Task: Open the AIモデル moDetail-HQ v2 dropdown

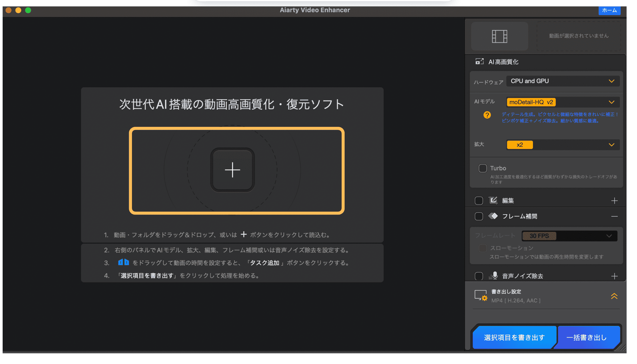Action: [563, 102]
